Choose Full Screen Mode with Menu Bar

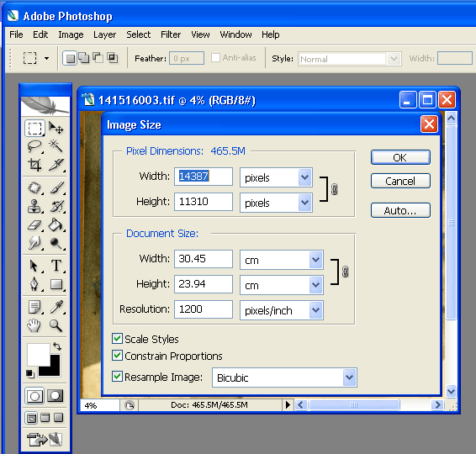(x=45, y=418)
